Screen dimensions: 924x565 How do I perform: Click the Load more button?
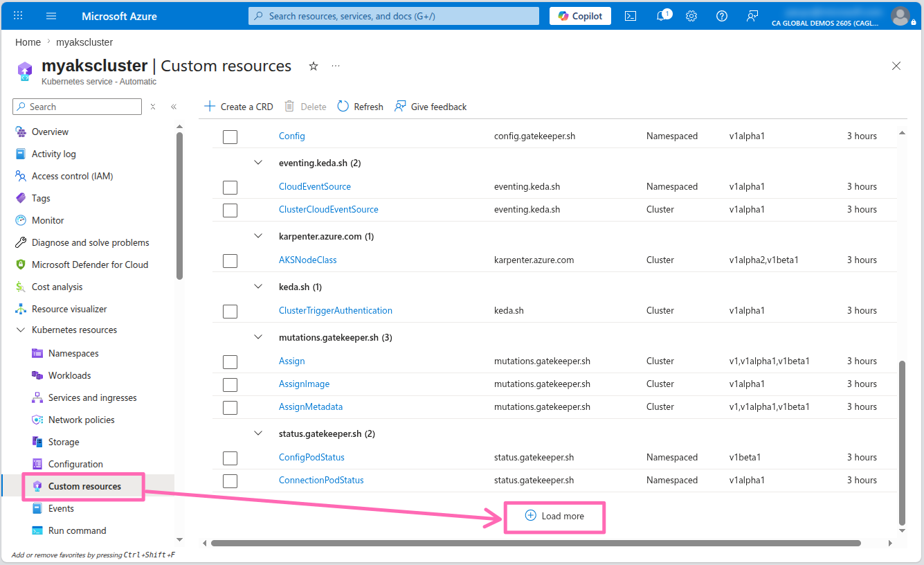click(554, 517)
